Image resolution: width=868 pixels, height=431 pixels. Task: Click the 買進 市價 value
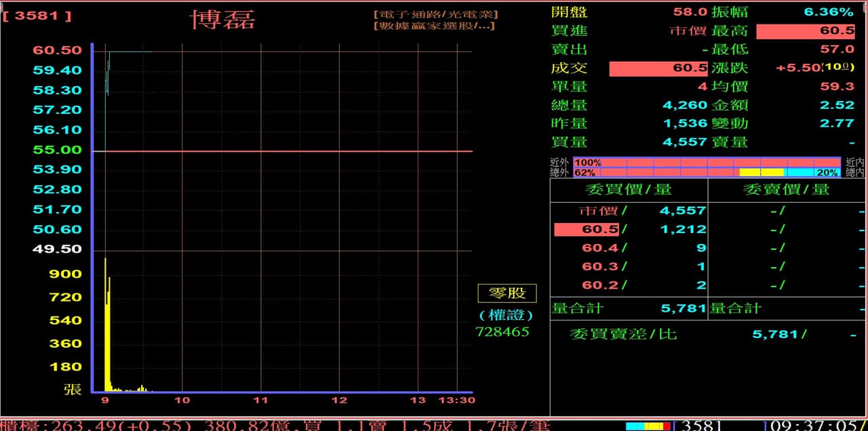(x=688, y=31)
